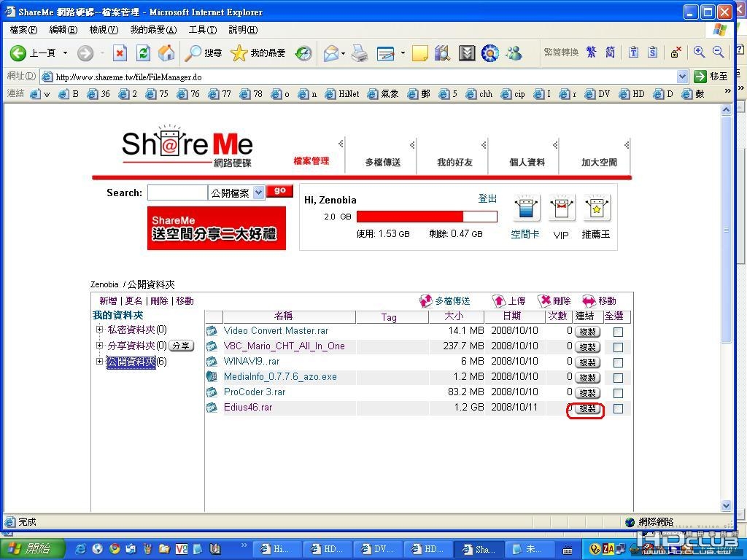Screen dimensions: 747x560
Task: Check the box for Edius46.rar
Action: coord(618,408)
